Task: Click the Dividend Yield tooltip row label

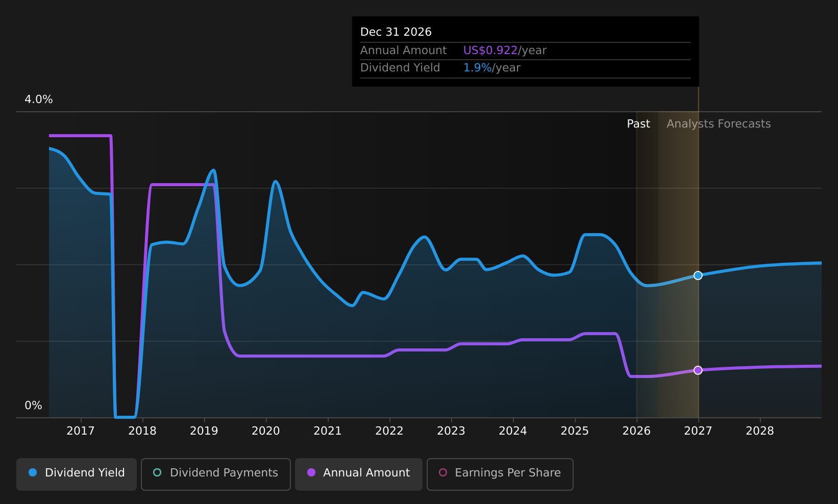Action: (400, 68)
